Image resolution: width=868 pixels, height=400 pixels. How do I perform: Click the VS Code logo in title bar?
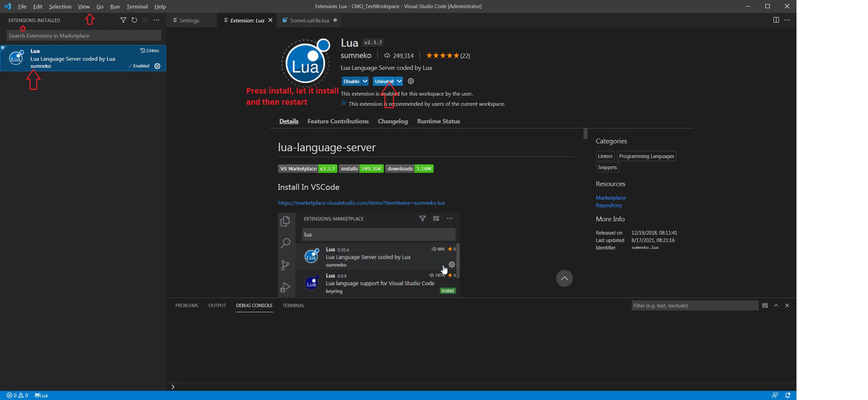[x=7, y=6]
